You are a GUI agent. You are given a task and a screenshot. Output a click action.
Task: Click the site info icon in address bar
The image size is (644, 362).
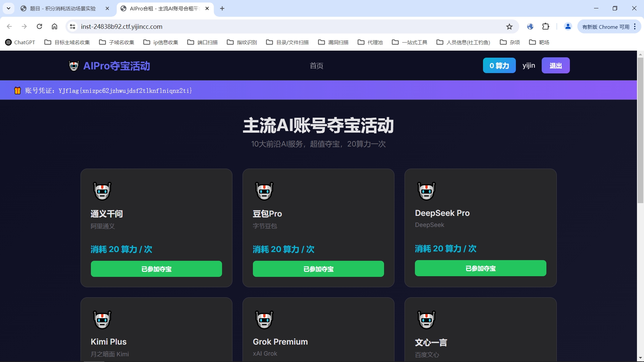click(x=72, y=26)
